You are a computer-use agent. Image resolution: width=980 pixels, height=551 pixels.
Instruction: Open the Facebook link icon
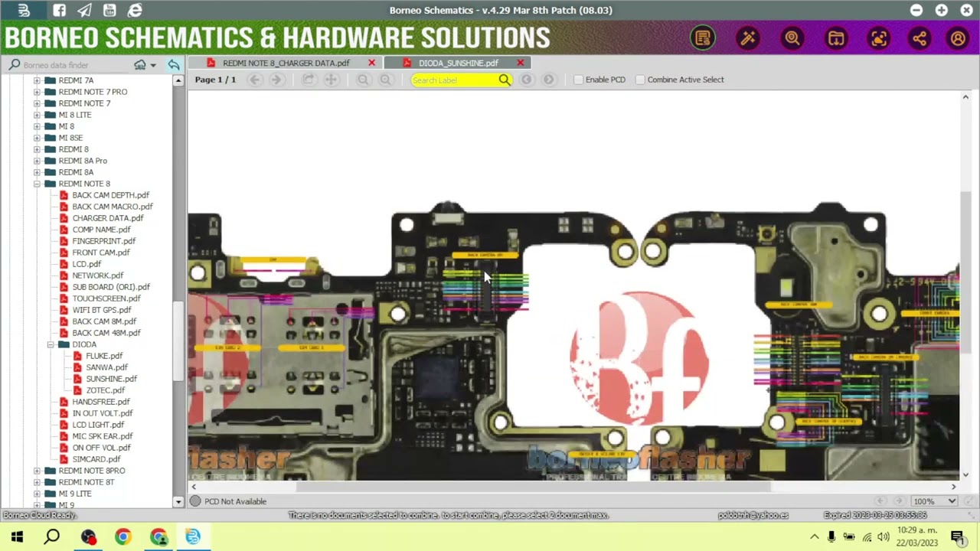[x=59, y=10]
